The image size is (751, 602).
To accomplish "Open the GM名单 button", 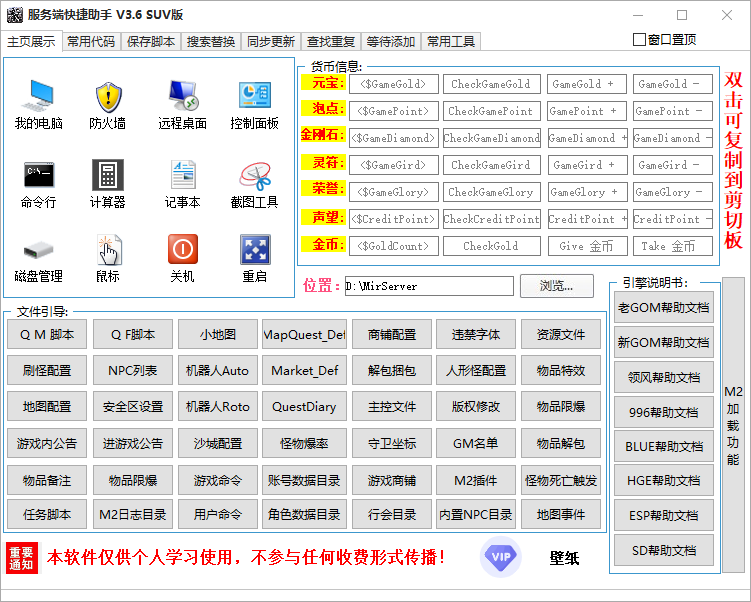I will click(476, 443).
